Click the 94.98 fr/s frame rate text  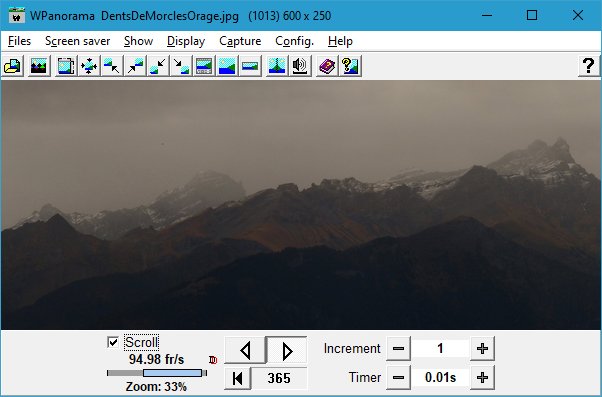coord(156,359)
